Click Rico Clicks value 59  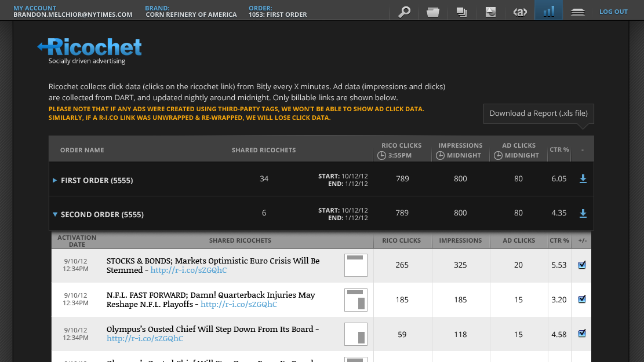(x=402, y=335)
